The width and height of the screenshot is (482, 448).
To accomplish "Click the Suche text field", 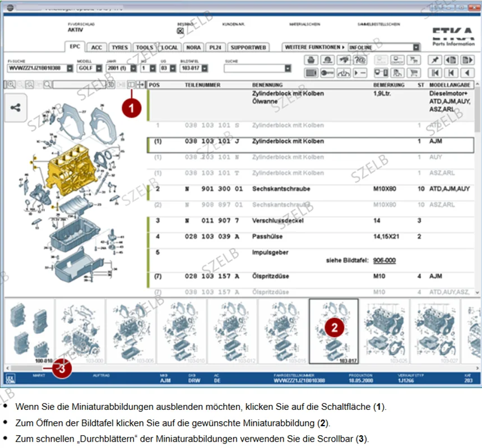I will pos(254,68).
